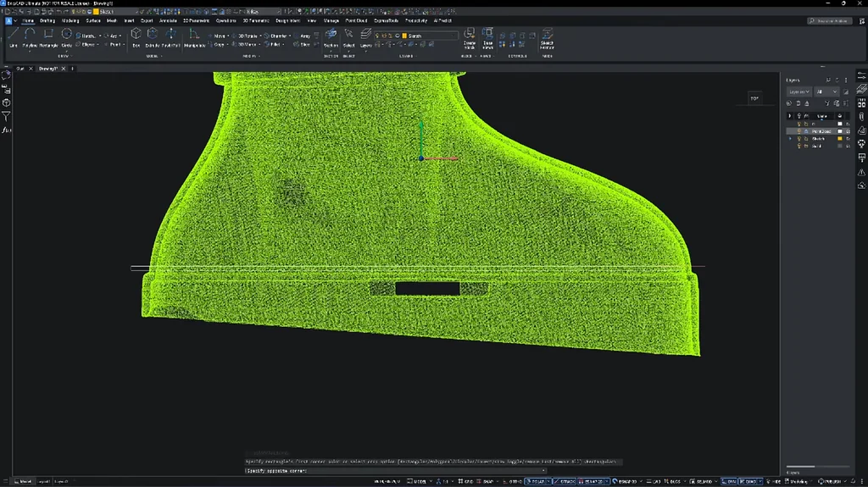The image size is (868, 487).
Task: Click the ribbon search box
Action: coord(829,21)
